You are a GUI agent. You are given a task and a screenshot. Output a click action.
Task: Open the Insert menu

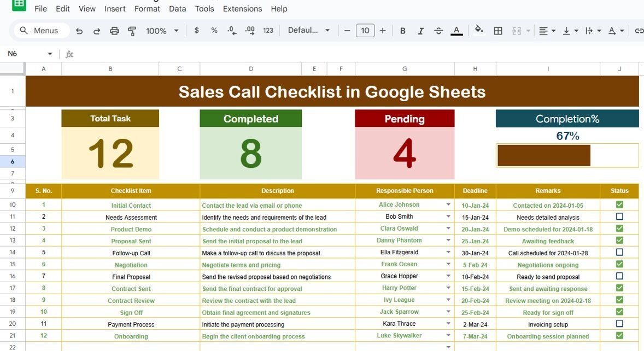pos(115,9)
